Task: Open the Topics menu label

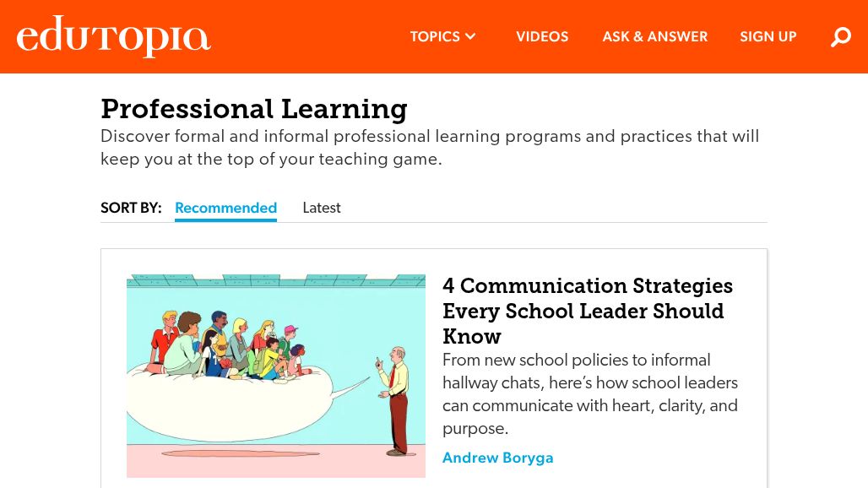Action: pyautogui.click(x=435, y=37)
